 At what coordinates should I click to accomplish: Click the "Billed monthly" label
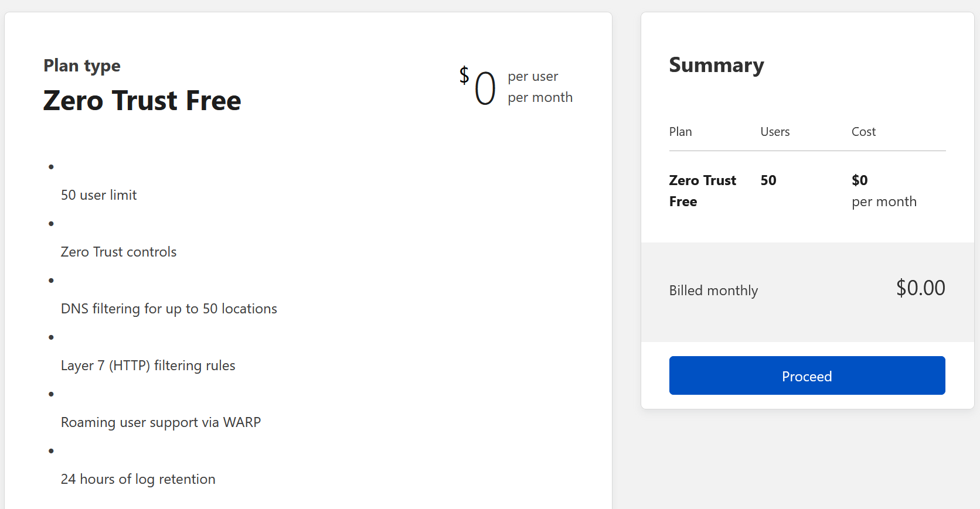tap(713, 291)
